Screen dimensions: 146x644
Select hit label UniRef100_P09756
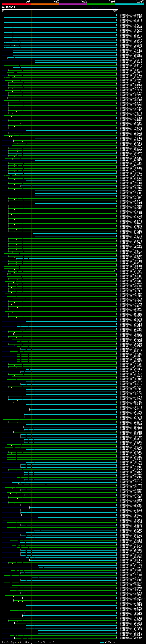pos(131,304)
